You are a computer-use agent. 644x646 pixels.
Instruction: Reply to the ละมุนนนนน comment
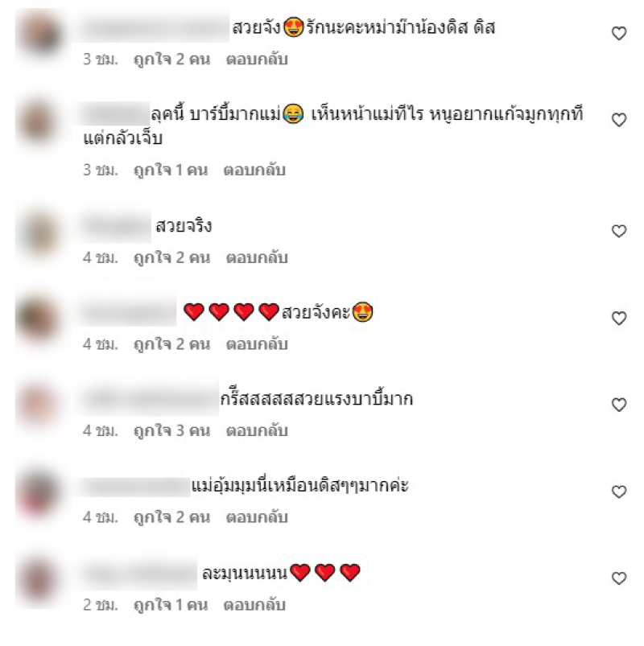[x=254, y=605]
